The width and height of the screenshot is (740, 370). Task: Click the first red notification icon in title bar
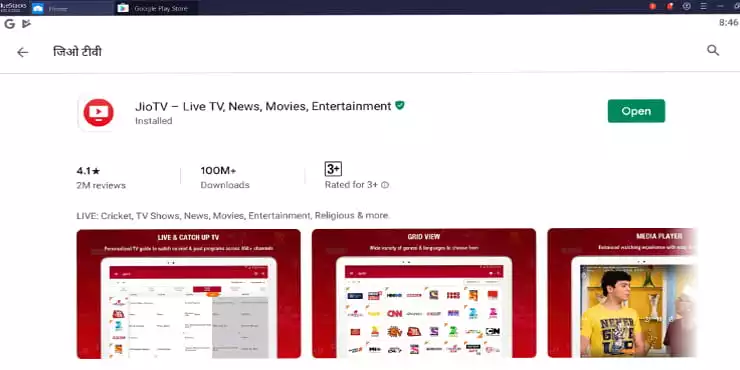point(653,6)
